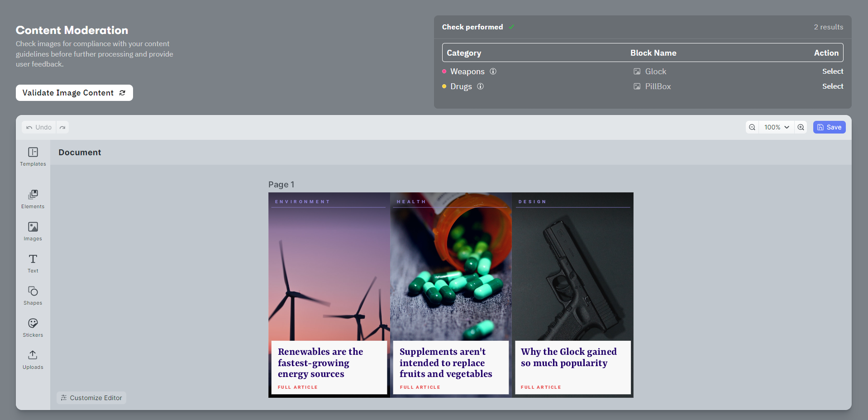The height and width of the screenshot is (420, 868).
Task: Click the Page 1 label
Action: [x=281, y=185]
